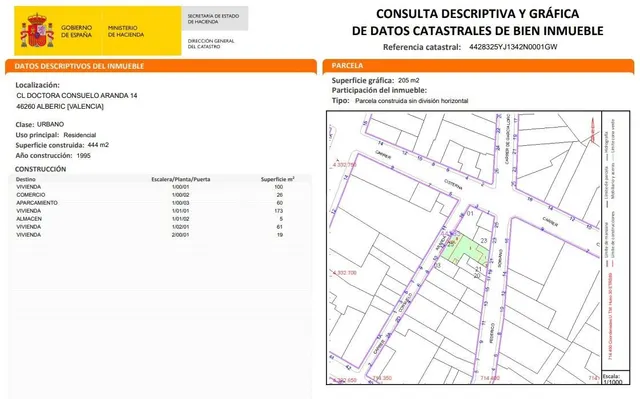Image resolution: width=640 pixels, height=399 pixels.
Task: Click DE DATOS CATASTRALES DE BIEN INMUEBLE line
Action: (x=477, y=31)
